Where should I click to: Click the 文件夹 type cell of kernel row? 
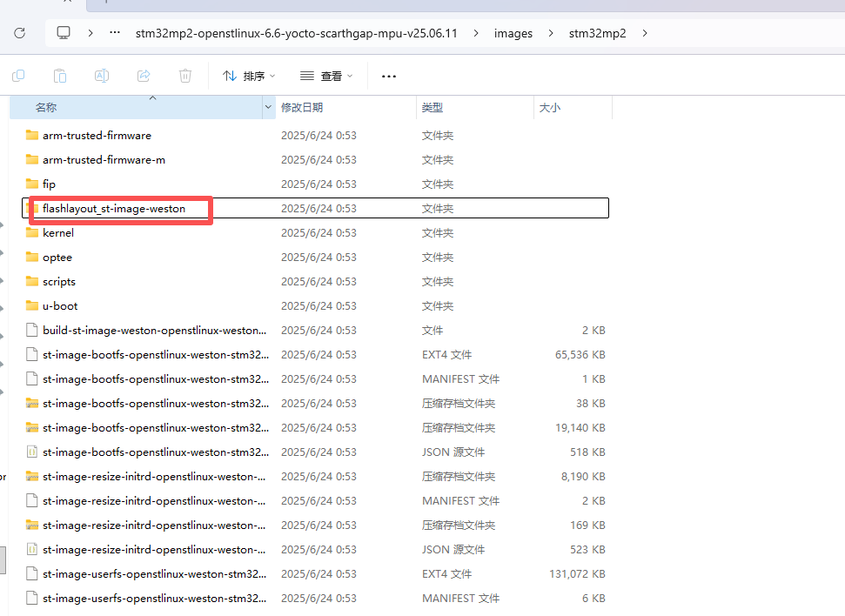438,233
